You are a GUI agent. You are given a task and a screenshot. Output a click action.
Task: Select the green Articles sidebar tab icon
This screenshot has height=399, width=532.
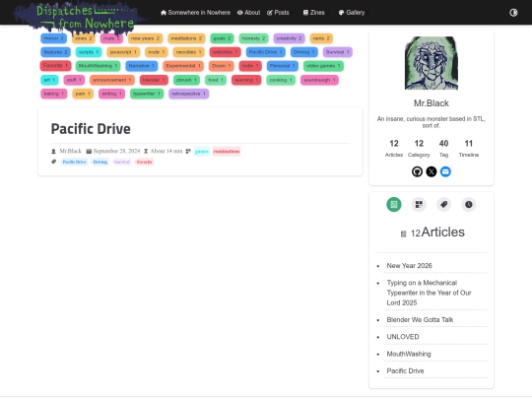393,205
